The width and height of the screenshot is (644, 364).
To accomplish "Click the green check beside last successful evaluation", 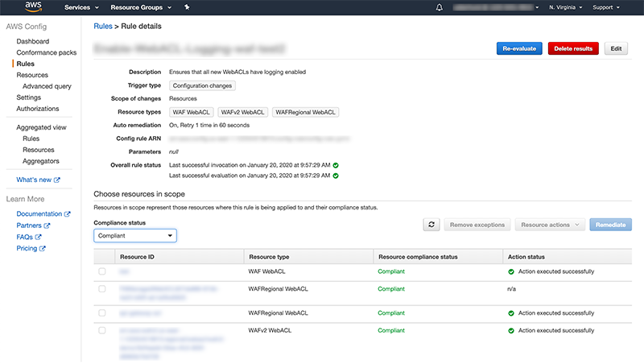I will tap(336, 176).
